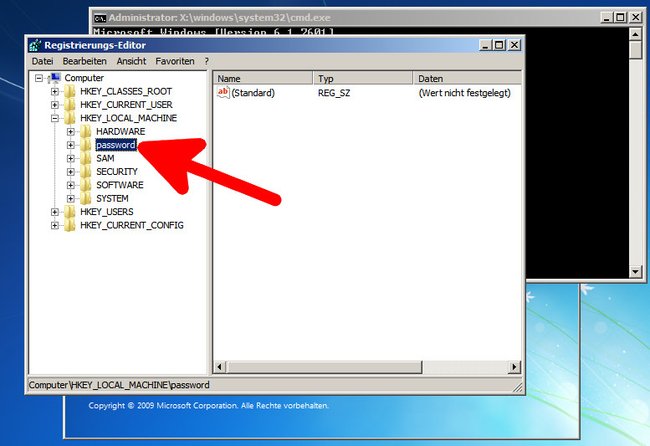Select HKEY_USERS label
650x446 pixels.
tap(107, 212)
